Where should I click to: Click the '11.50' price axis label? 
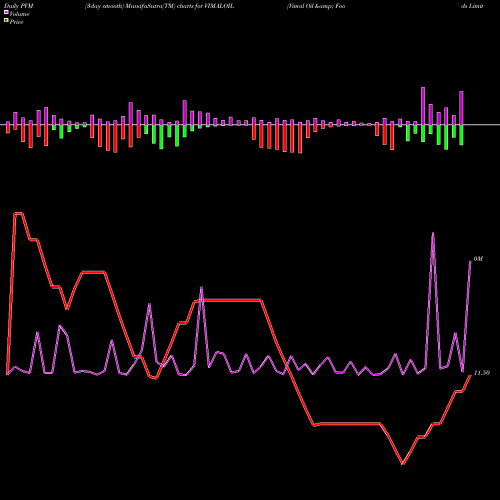tap(482, 373)
